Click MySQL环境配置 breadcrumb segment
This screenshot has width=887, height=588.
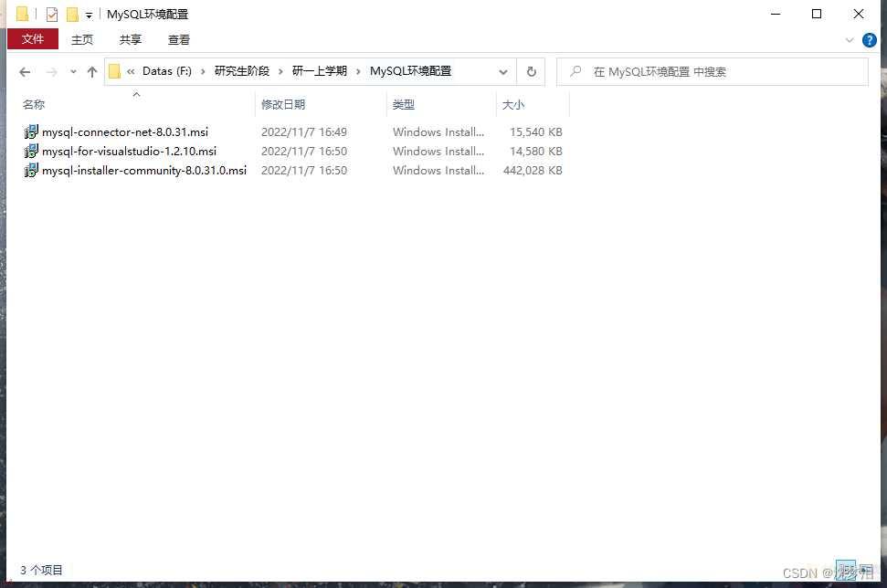click(x=411, y=71)
